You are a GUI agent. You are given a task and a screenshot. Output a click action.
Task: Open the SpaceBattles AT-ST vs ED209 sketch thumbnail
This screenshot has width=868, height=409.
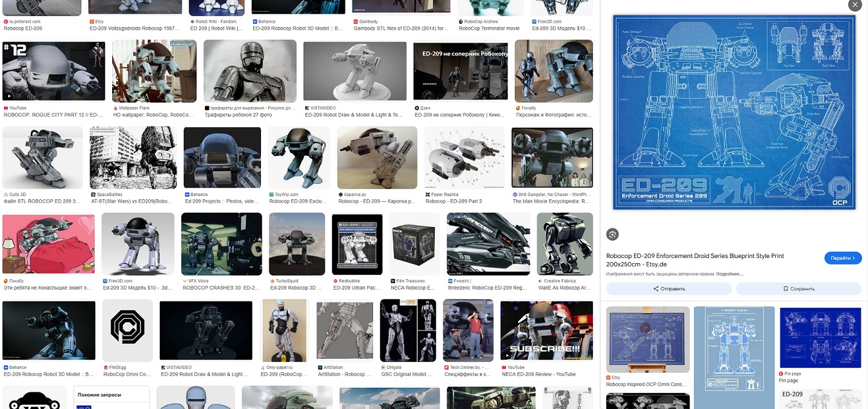pyautogui.click(x=133, y=157)
